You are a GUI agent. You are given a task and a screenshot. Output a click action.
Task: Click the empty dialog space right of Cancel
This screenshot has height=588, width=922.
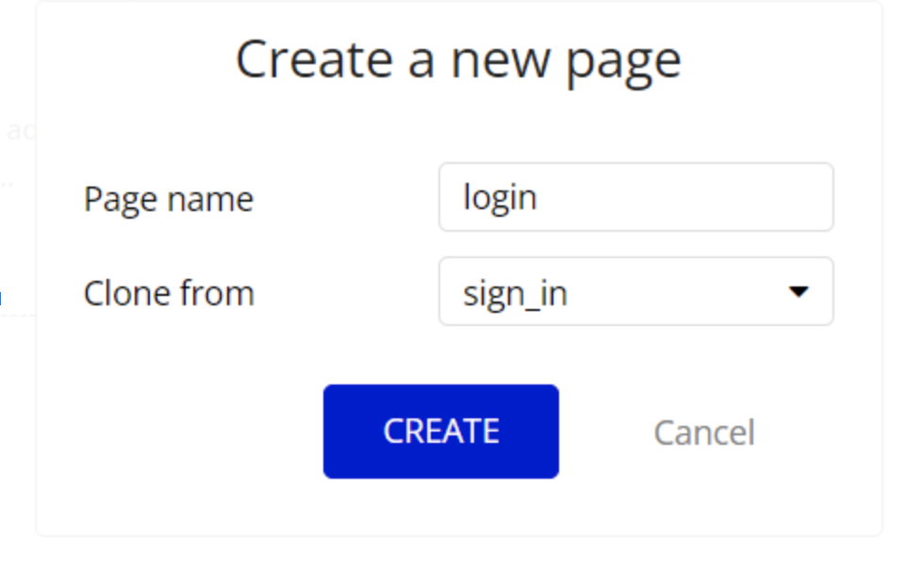[820, 433]
